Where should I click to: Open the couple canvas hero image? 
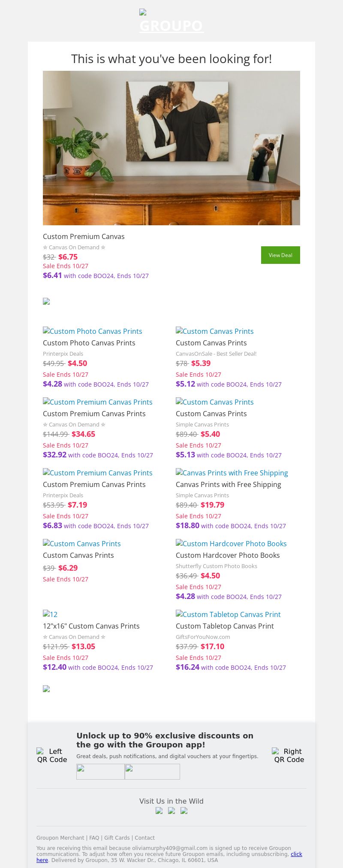[x=171, y=148]
